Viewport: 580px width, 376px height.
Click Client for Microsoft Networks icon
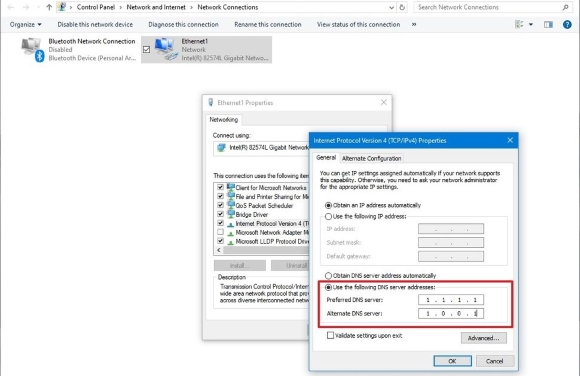(x=231, y=187)
